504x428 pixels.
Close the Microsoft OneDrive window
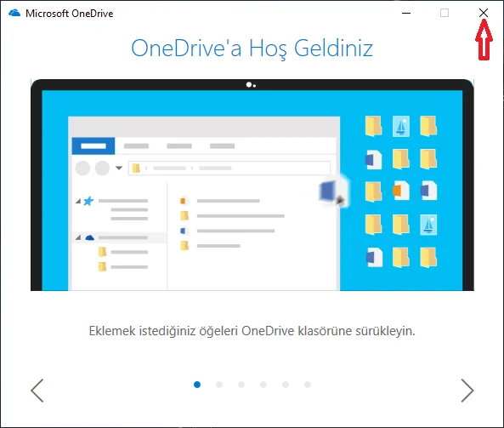point(484,13)
